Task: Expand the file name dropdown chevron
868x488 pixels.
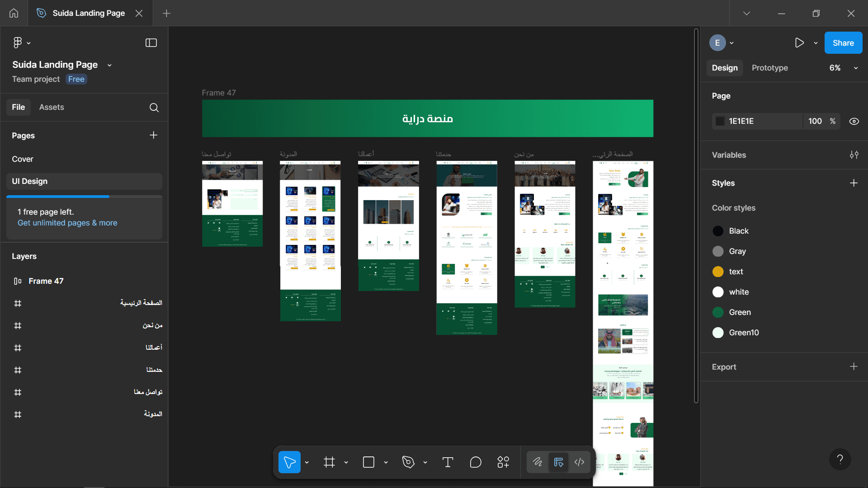Action: click(109, 65)
